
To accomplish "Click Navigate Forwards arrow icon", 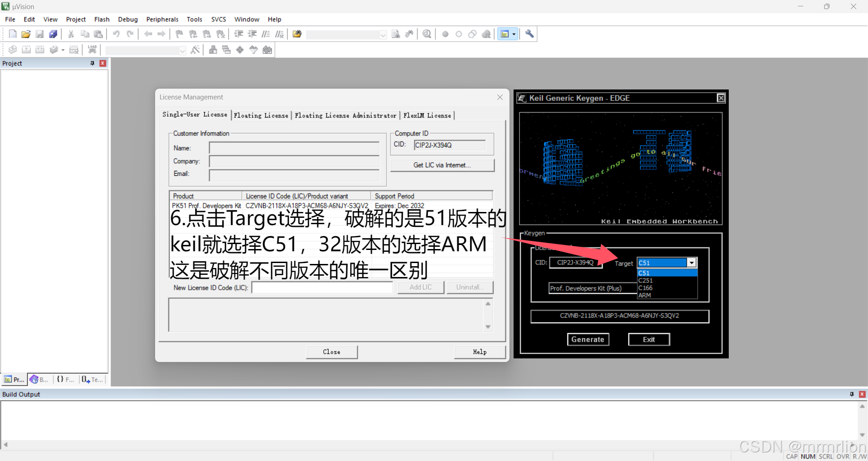I will [161, 34].
